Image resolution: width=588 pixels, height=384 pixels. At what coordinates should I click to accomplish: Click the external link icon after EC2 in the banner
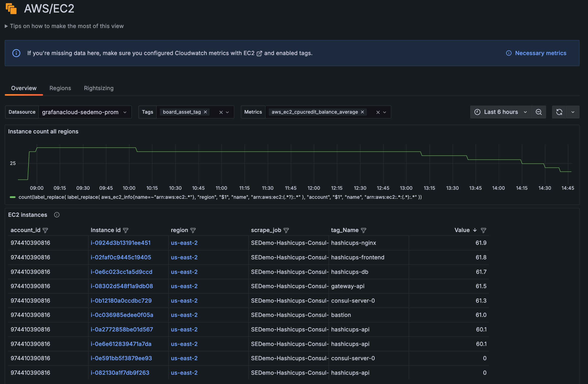pos(259,53)
